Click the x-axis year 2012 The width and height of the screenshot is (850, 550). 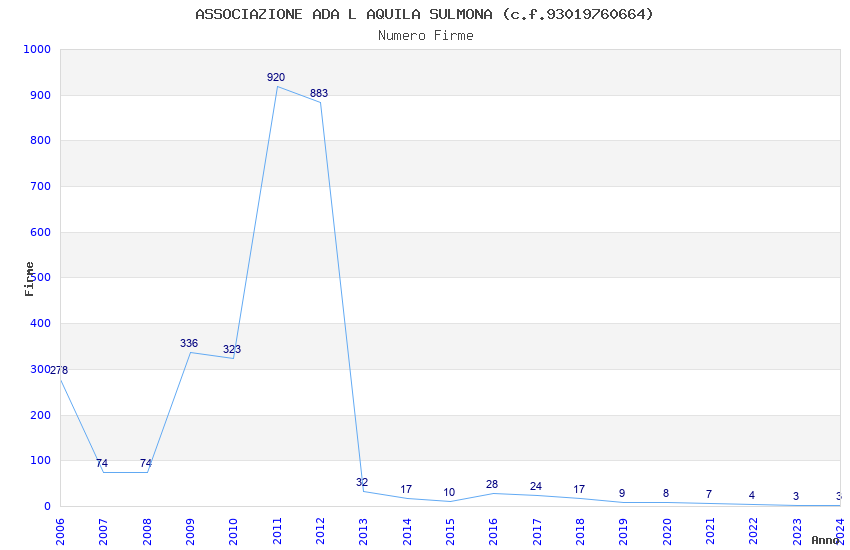pos(320,531)
